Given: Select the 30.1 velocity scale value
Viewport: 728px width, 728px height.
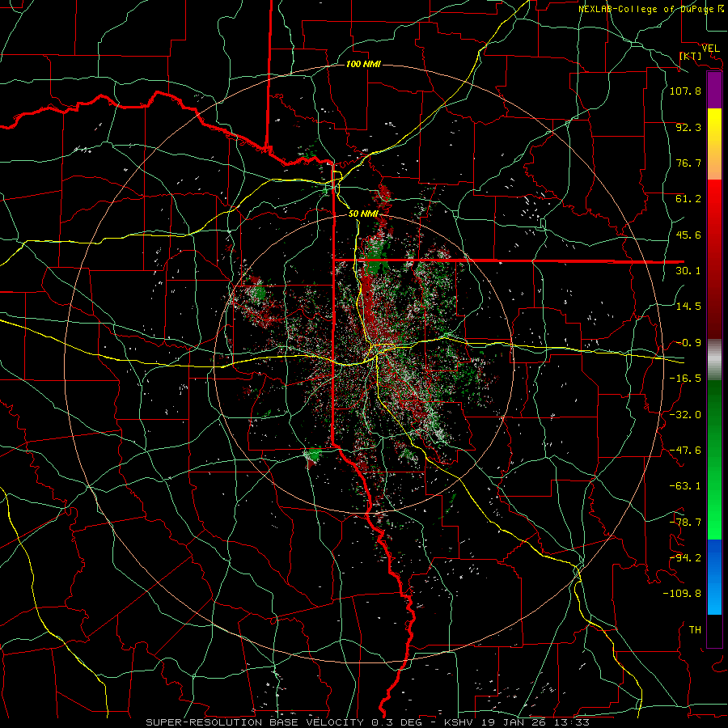Looking at the screenshot, I should [x=688, y=271].
